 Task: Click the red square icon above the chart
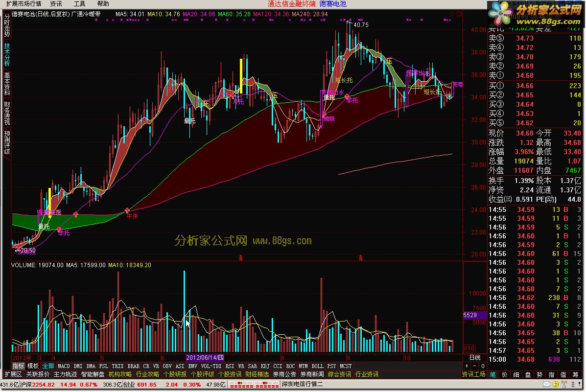click(459, 14)
